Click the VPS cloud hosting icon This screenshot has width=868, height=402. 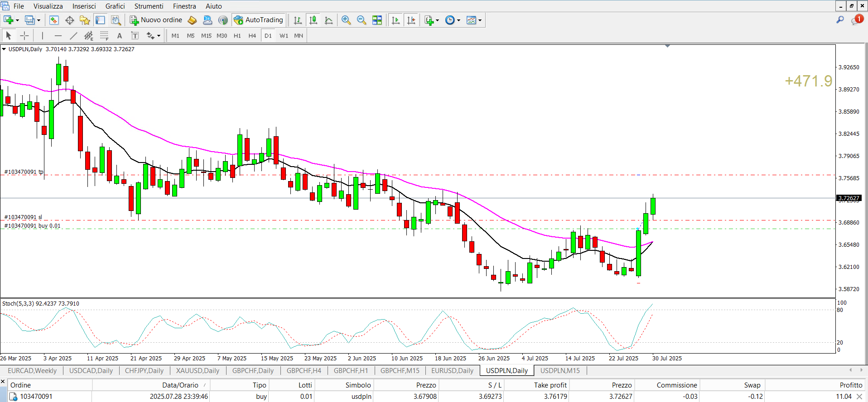click(207, 20)
